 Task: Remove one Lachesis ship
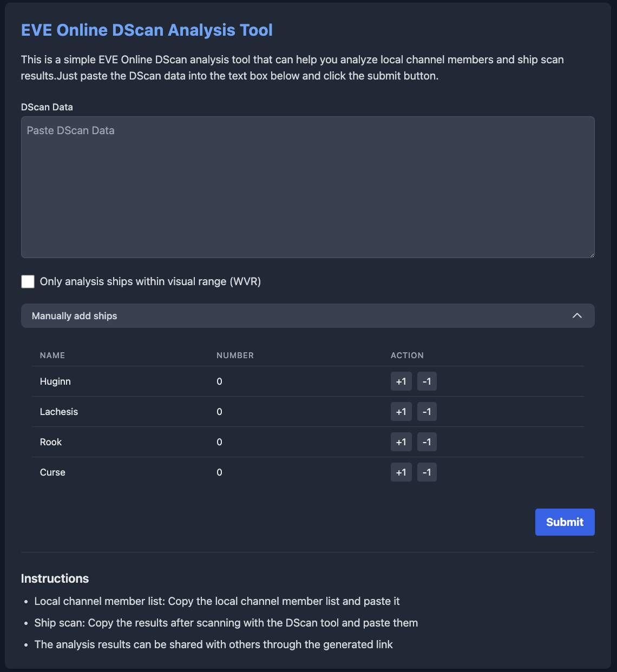pyautogui.click(x=427, y=412)
